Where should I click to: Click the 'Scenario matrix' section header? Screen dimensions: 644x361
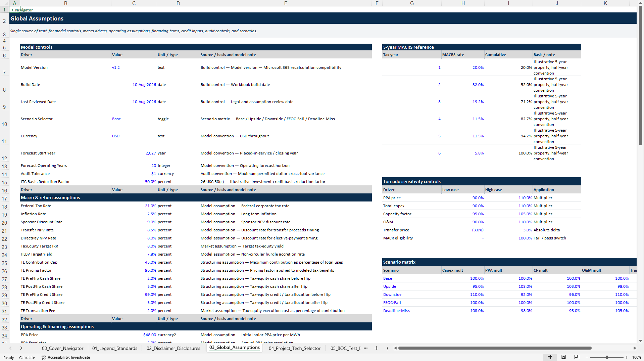coord(509,262)
